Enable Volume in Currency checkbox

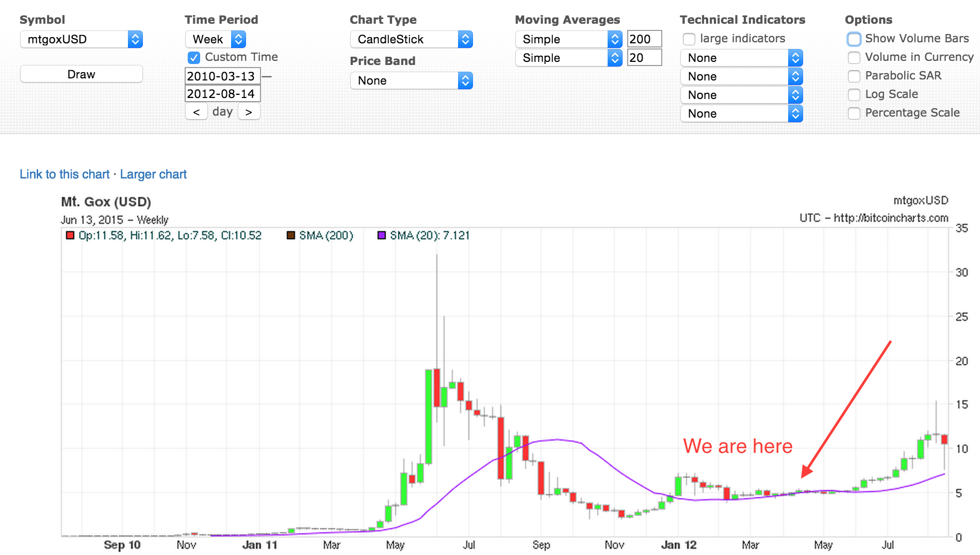854,57
